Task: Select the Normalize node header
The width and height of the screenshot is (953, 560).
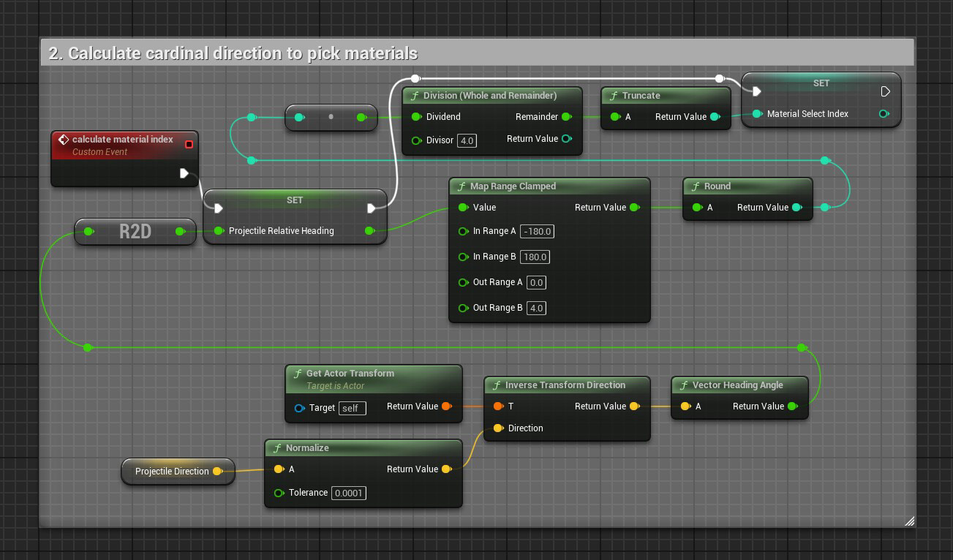Action: 363,448
